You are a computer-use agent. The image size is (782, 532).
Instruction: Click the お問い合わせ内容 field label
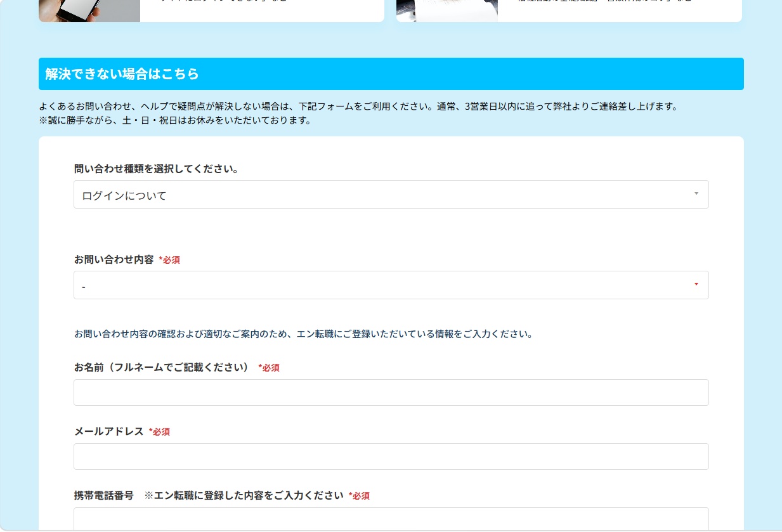(x=114, y=259)
